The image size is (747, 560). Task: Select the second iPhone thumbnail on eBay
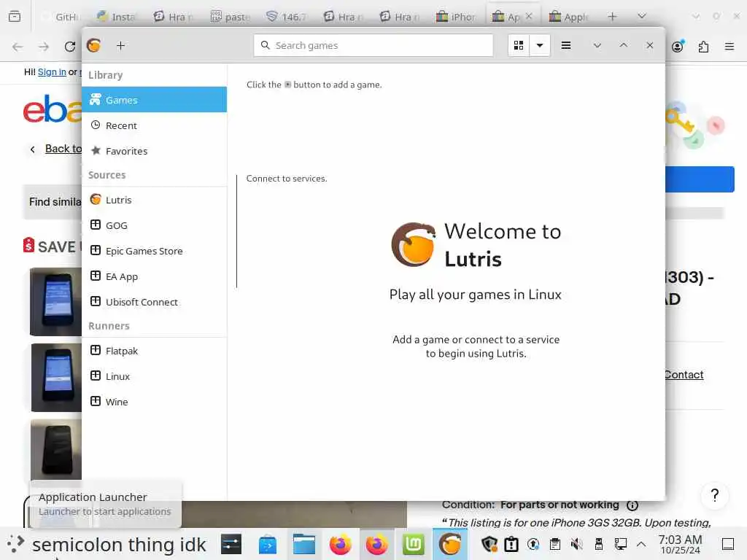(x=55, y=378)
